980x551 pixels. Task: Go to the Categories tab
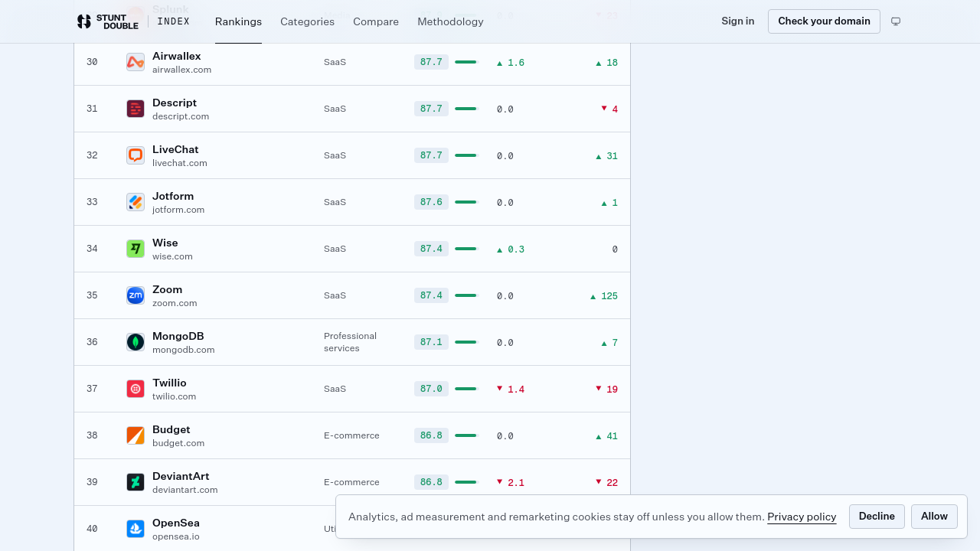tap(307, 21)
